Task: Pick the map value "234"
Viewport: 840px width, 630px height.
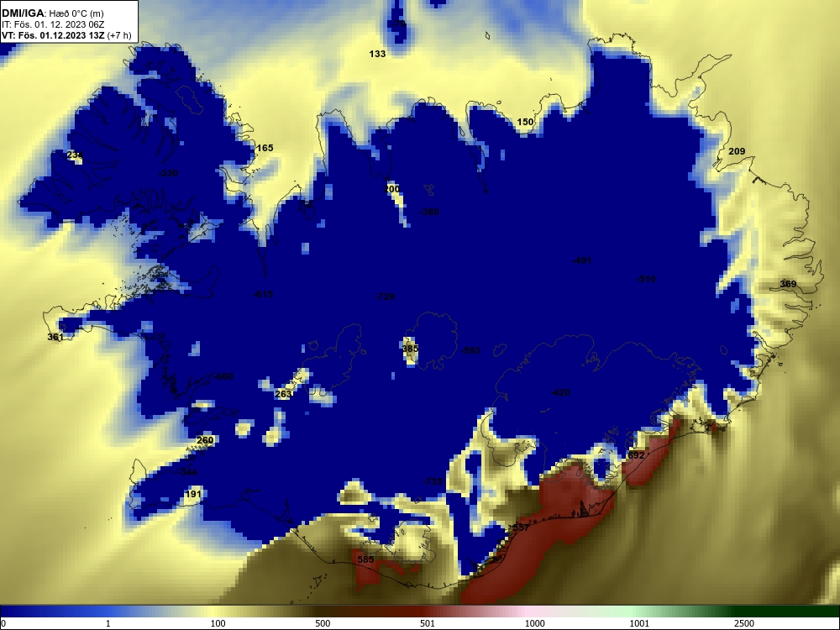Action: point(75,155)
